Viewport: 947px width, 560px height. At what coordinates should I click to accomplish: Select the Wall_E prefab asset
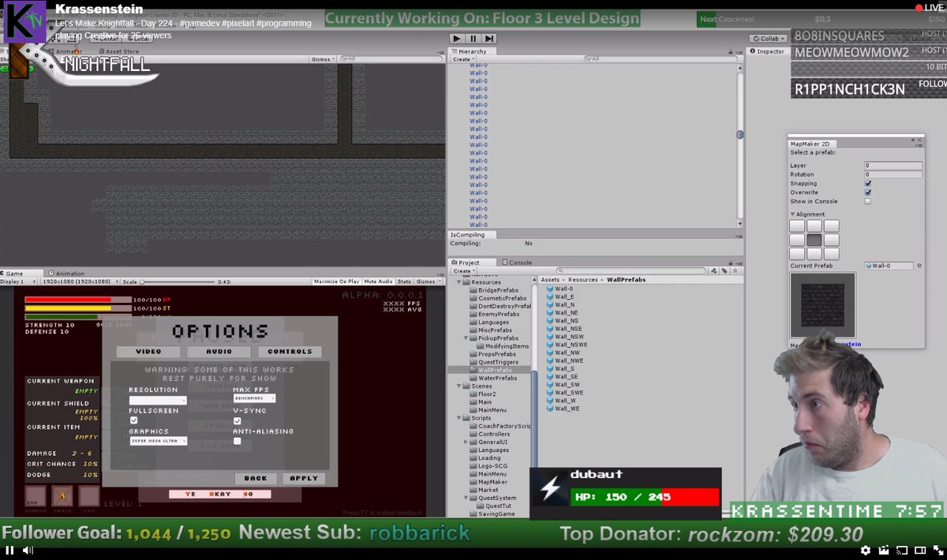(560, 297)
